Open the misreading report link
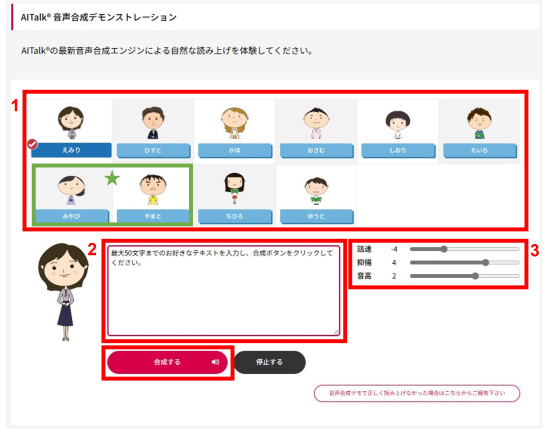The image size is (550, 429). (417, 393)
